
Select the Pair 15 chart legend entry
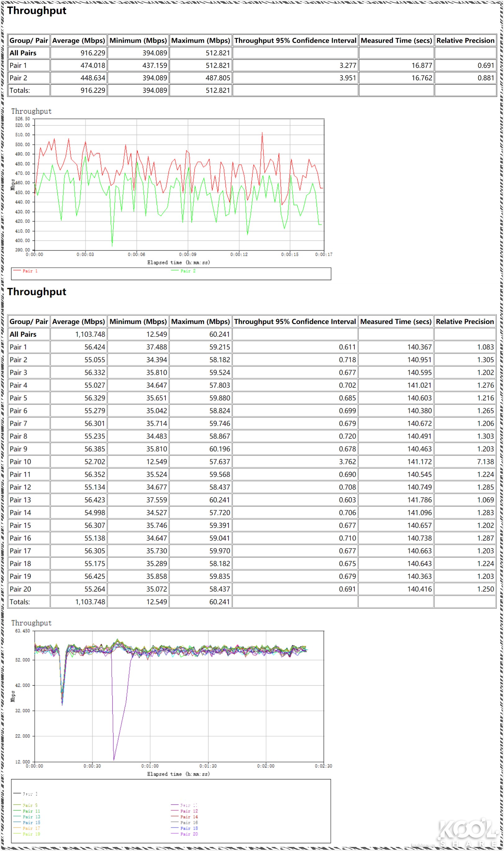27,823
